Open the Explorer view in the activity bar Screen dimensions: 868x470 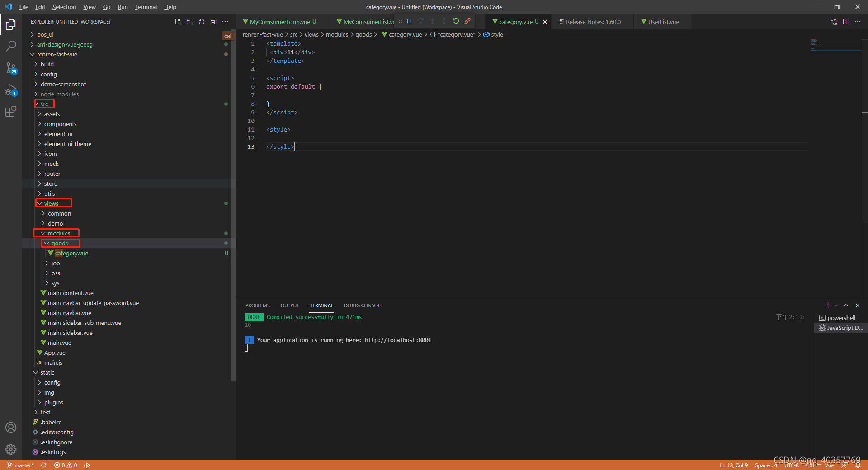(x=11, y=24)
